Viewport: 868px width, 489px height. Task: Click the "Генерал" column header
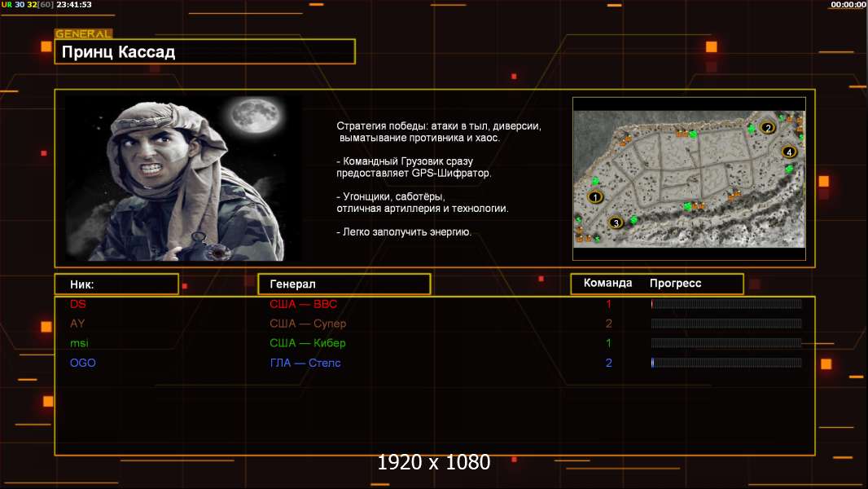point(344,284)
